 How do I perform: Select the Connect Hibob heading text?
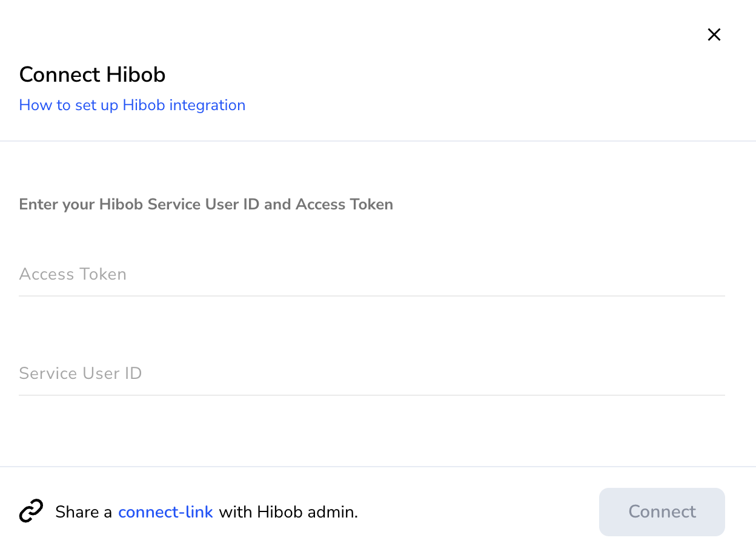coord(92,74)
